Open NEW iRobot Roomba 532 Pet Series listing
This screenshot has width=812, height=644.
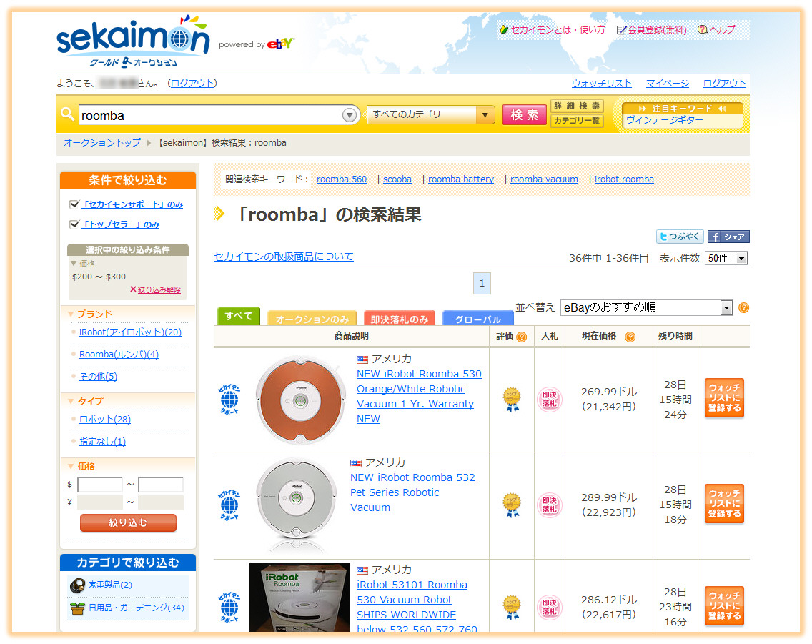point(412,493)
